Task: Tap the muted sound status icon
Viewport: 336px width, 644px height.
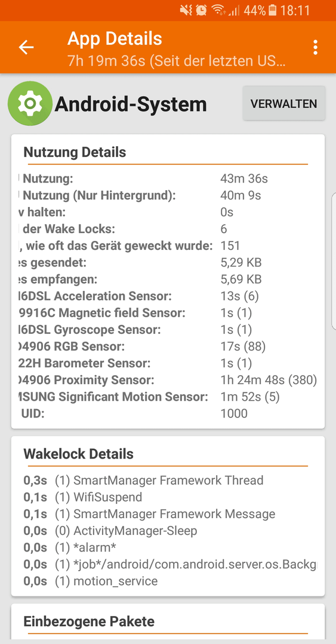Action: click(186, 10)
